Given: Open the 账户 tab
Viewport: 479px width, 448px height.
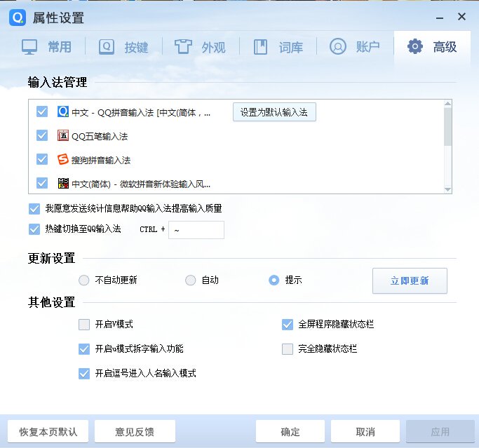Looking at the screenshot, I should [x=356, y=47].
